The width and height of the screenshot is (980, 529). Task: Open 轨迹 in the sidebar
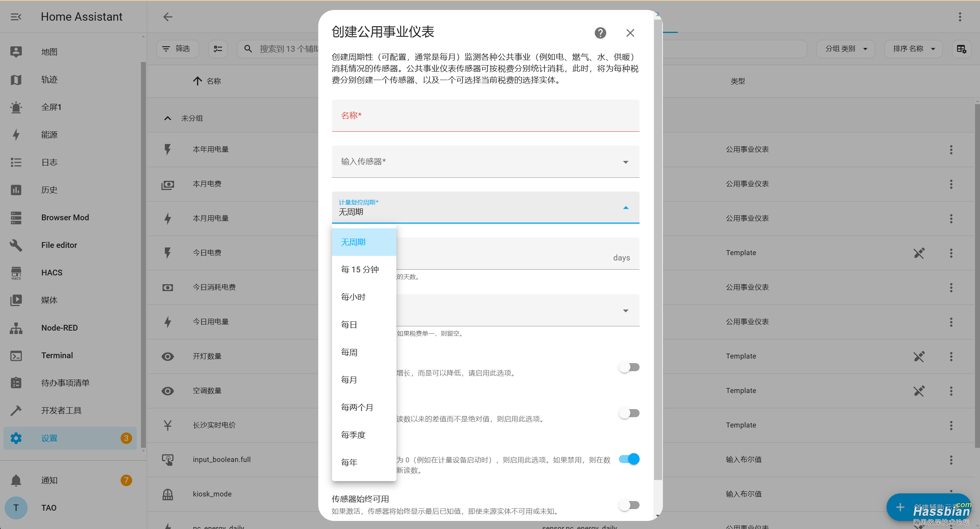pos(70,79)
